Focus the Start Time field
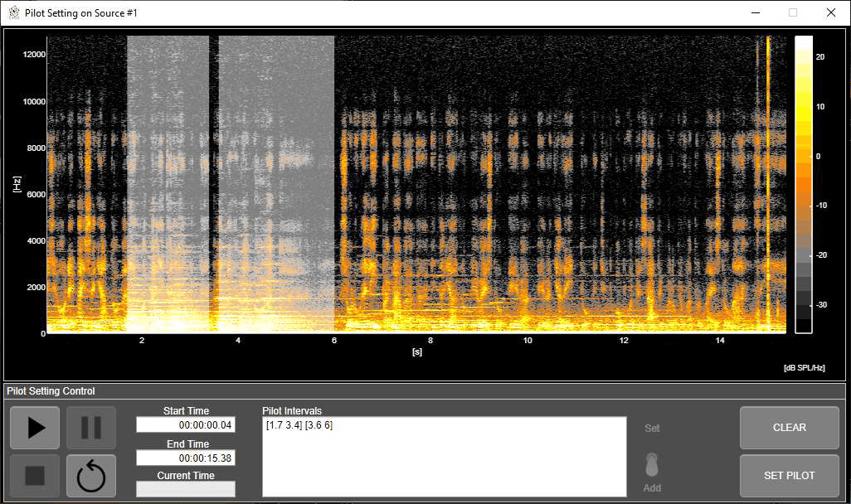This screenshot has height=504, width=851. [x=186, y=424]
